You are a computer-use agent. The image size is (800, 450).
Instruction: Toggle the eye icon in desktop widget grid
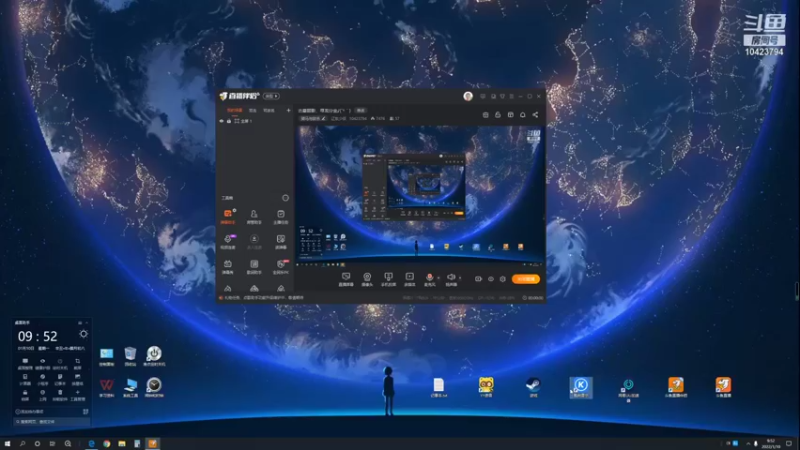tap(42, 361)
